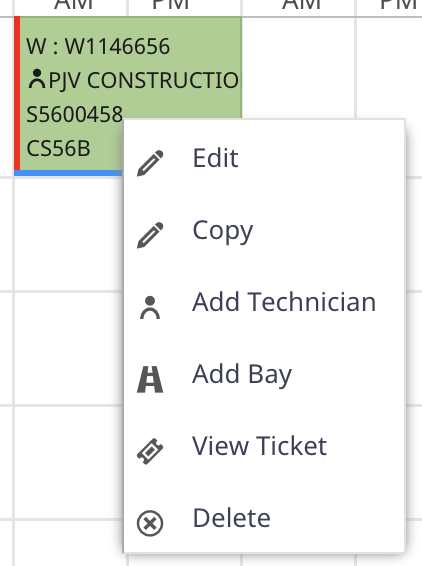This screenshot has width=422, height=566.
Task: Select the Add Technician menu entry
Action: click(x=264, y=302)
